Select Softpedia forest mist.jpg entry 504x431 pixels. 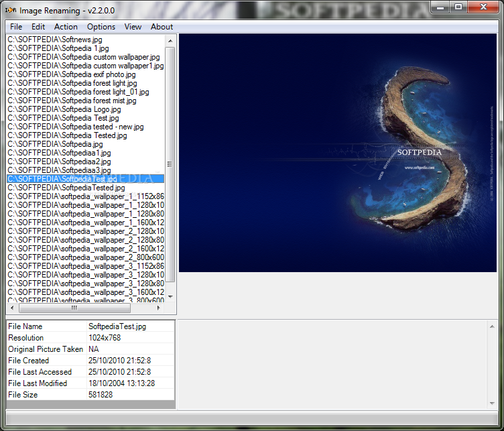point(86,101)
